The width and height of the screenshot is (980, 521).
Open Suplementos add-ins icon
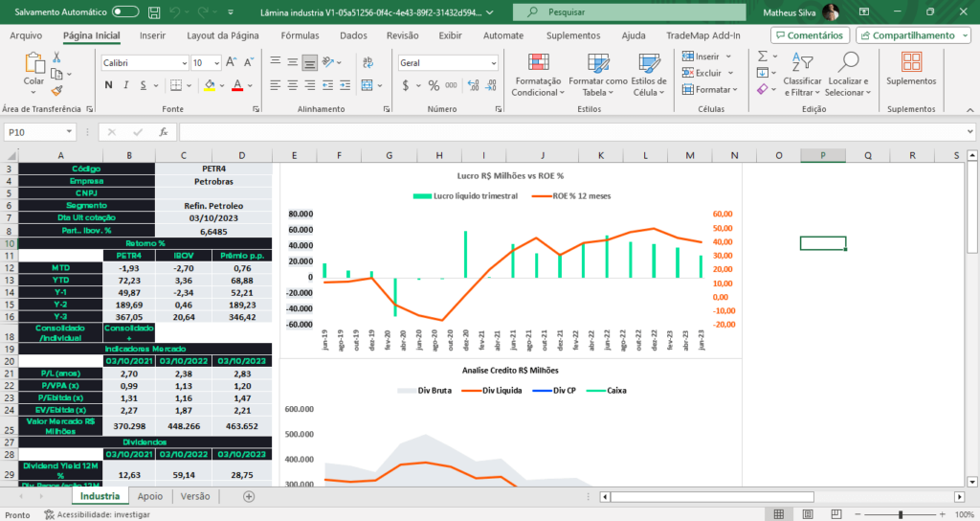click(911, 69)
